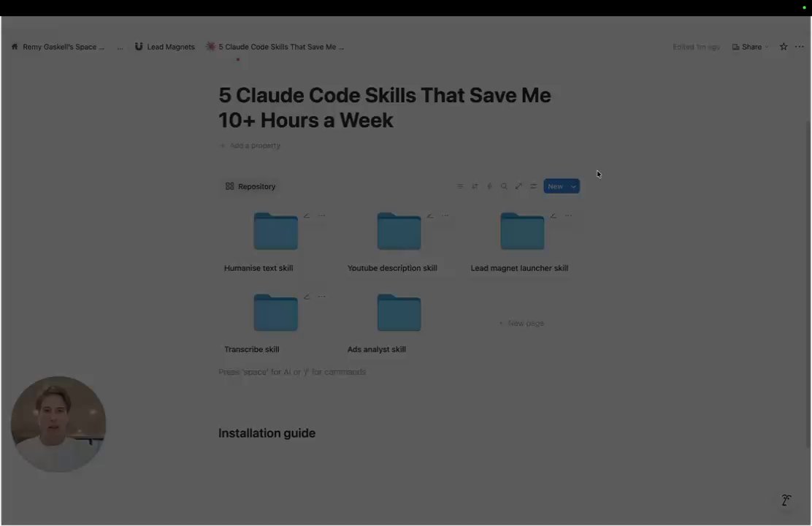The image size is (812, 526).
Task: Open the Transcribe skill folder
Action: pyautogui.click(x=275, y=313)
